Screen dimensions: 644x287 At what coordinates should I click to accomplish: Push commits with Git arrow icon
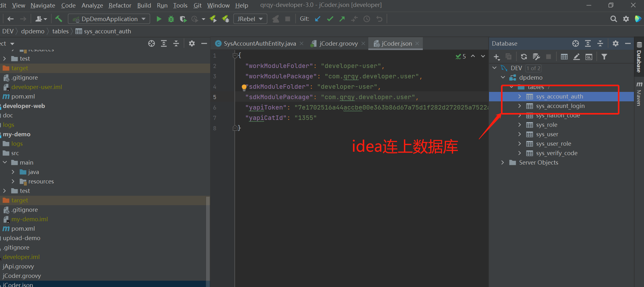pos(342,19)
